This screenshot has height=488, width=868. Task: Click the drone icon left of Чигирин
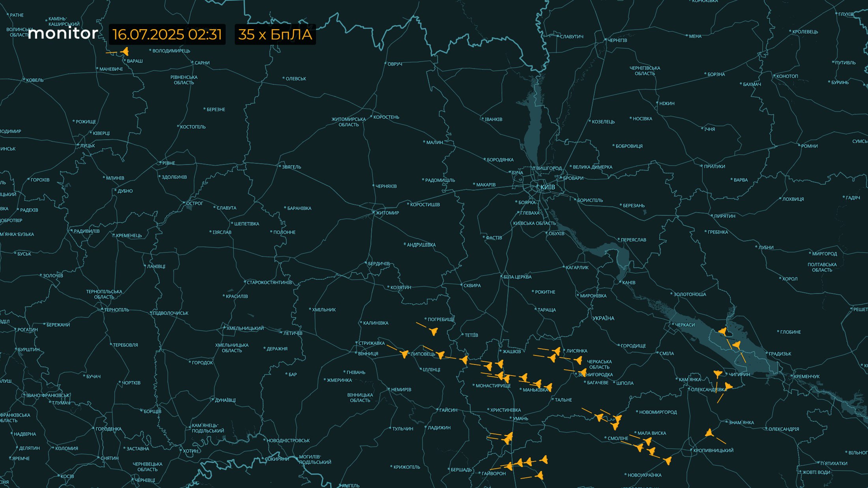(x=718, y=373)
